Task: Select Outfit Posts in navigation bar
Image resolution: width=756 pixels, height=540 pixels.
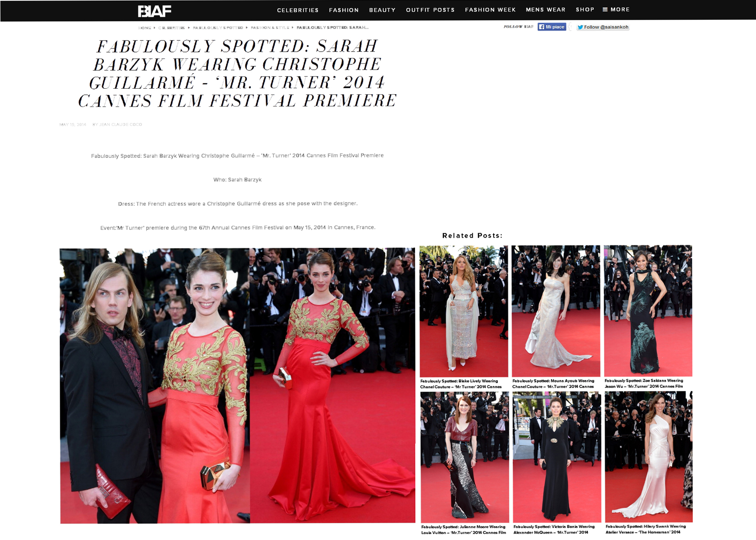Action: pos(430,10)
